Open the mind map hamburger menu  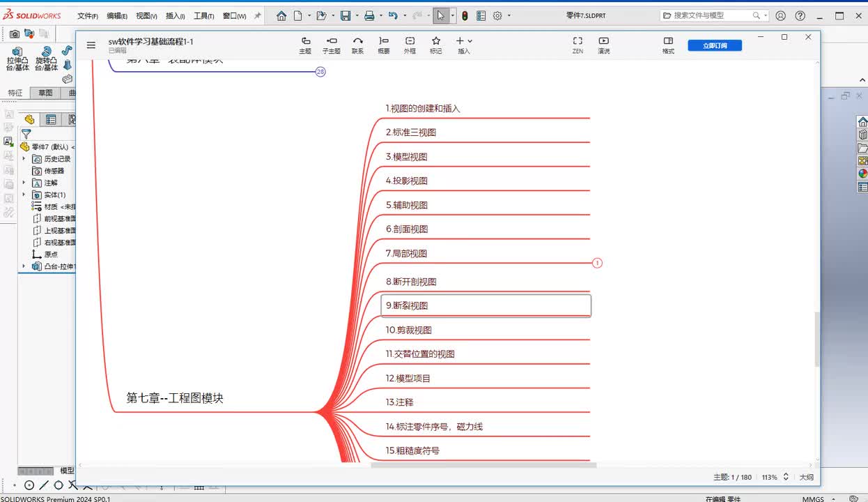coord(91,45)
